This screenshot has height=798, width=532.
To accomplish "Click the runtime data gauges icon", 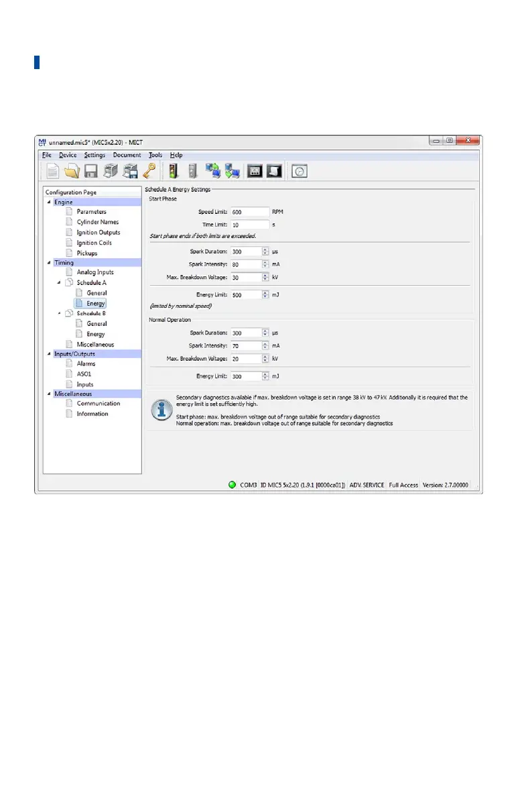I will point(255,171).
